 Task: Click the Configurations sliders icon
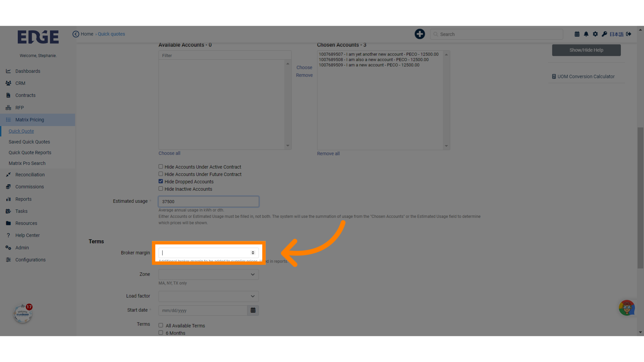(x=8, y=260)
